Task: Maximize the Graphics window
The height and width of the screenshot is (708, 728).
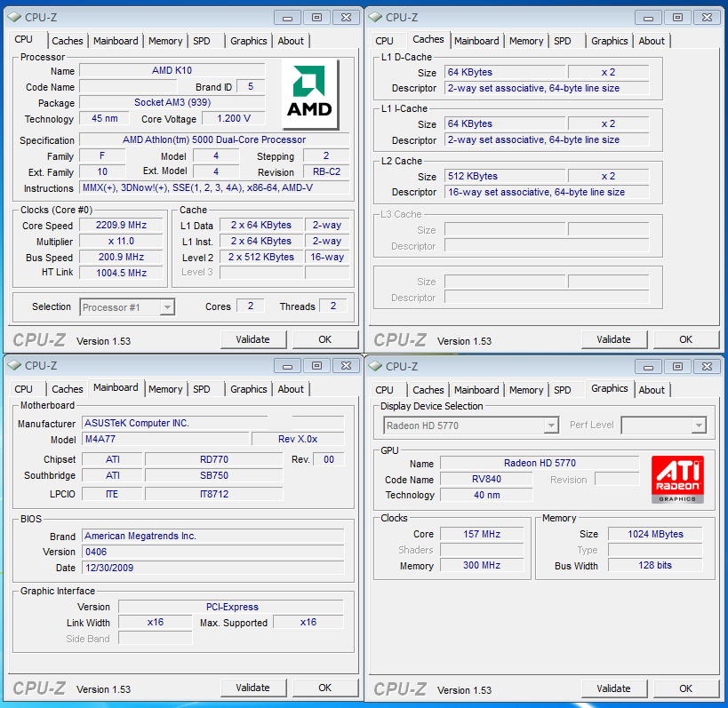Action: 677,367
